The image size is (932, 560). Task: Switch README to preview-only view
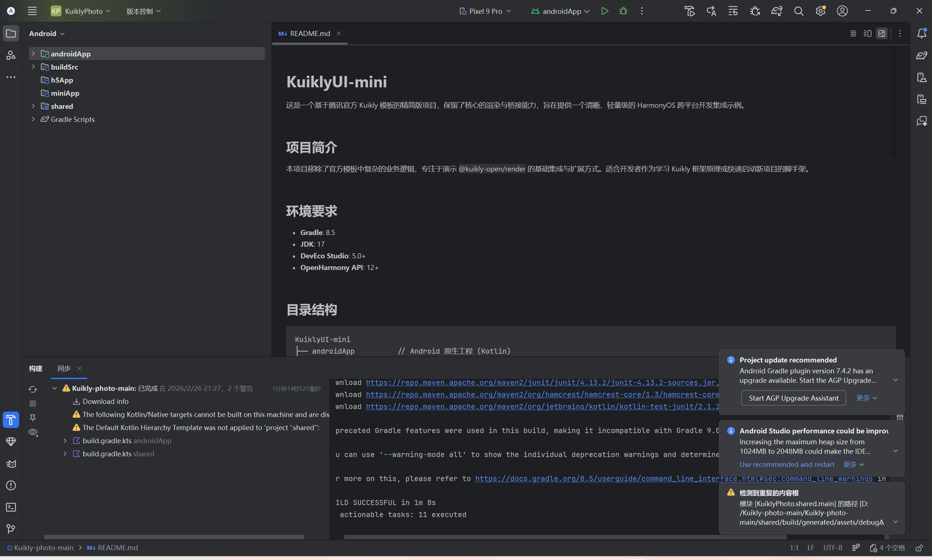pyautogui.click(x=881, y=33)
